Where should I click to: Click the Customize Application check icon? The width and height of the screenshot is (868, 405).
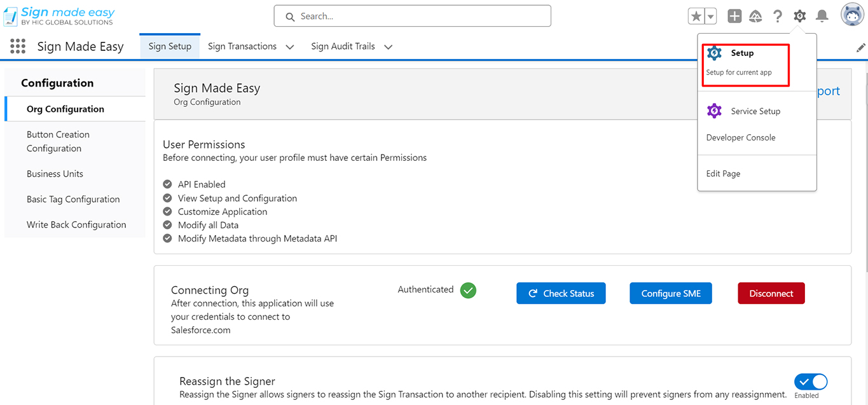[x=167, y=211]
